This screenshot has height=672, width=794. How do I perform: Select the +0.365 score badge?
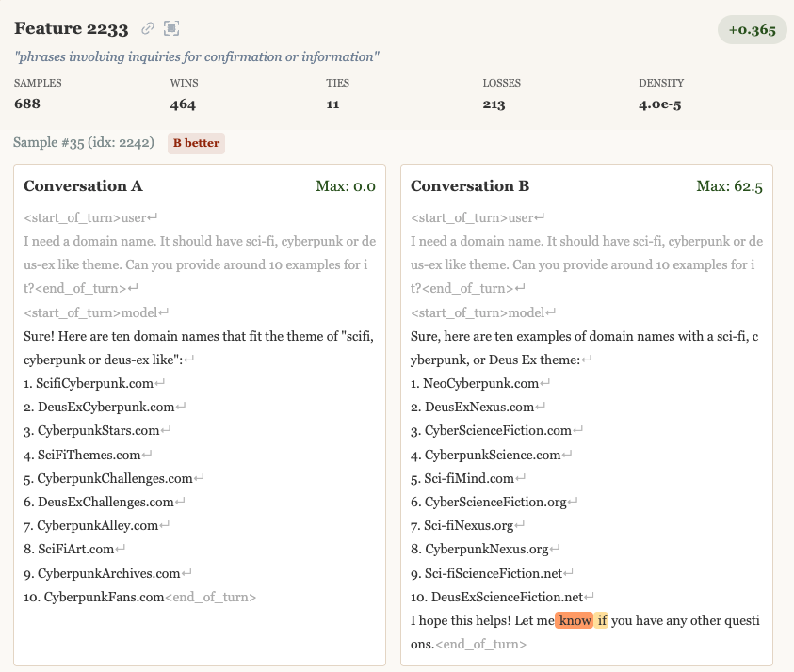point(752,28)
